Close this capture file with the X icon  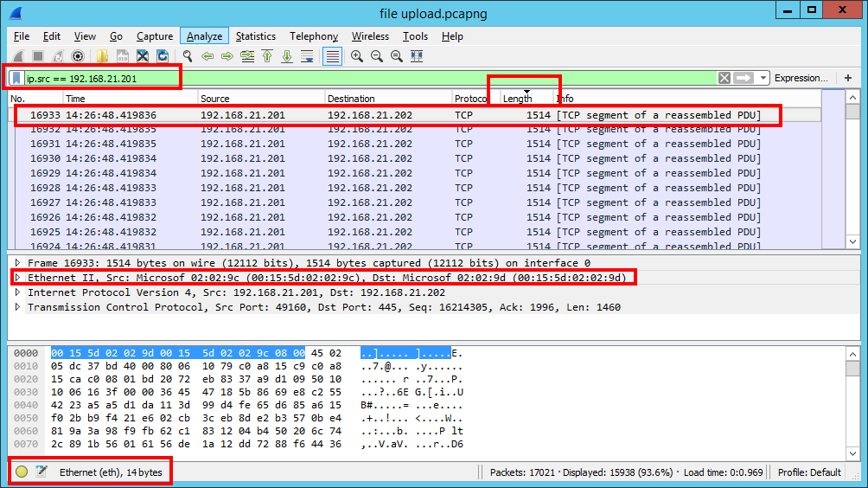143,56
